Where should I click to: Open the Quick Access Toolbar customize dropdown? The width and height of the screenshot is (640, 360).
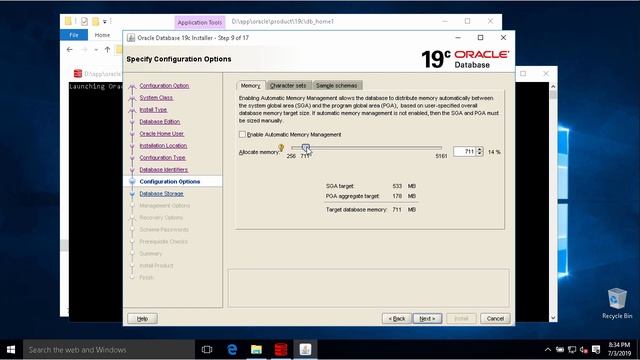pyautogui.click(x=105, y=22)
